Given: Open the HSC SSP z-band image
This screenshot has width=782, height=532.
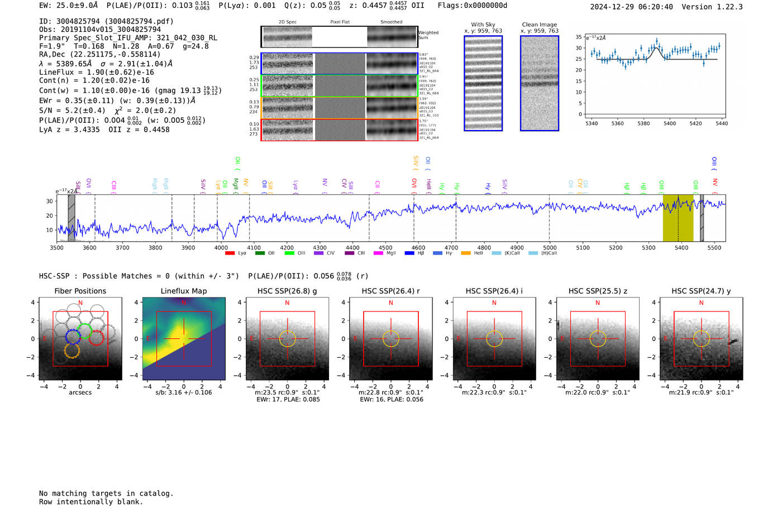Looking at the screenshot, I should click(598, 339).
